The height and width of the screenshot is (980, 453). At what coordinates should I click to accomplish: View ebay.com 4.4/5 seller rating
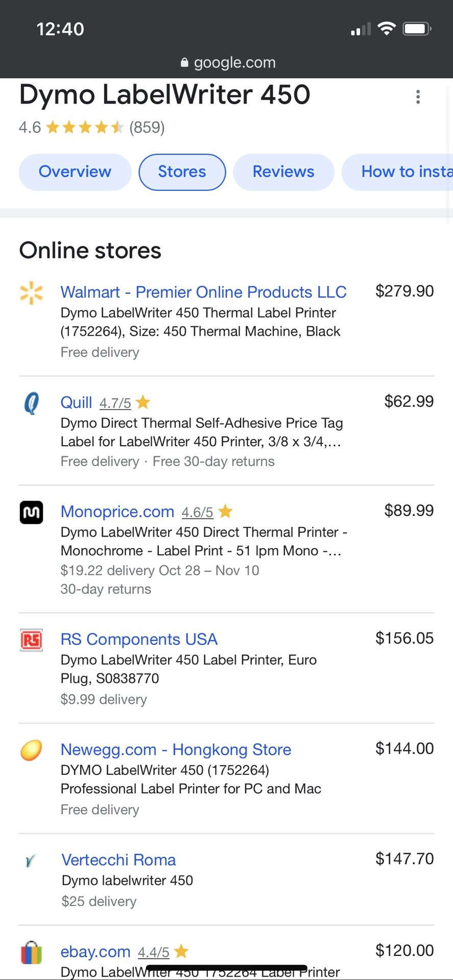[x=163, y=952]
